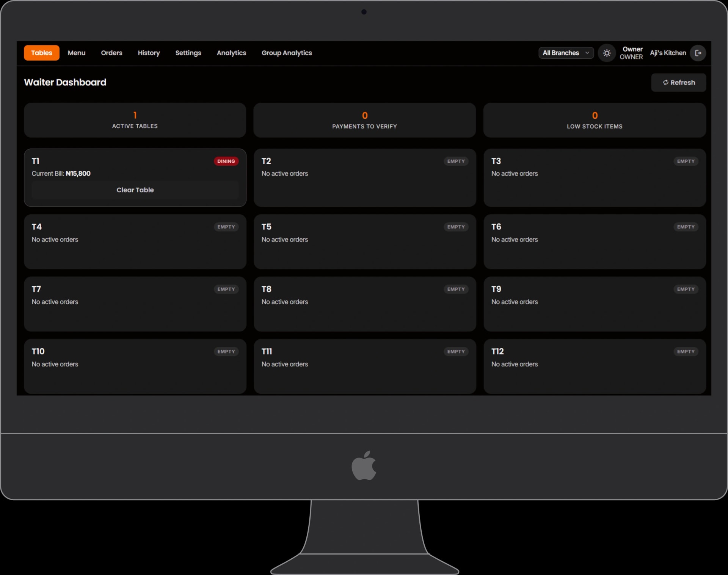Click the Refresh button
The image size is (728, 575).
tap(678, 83)
